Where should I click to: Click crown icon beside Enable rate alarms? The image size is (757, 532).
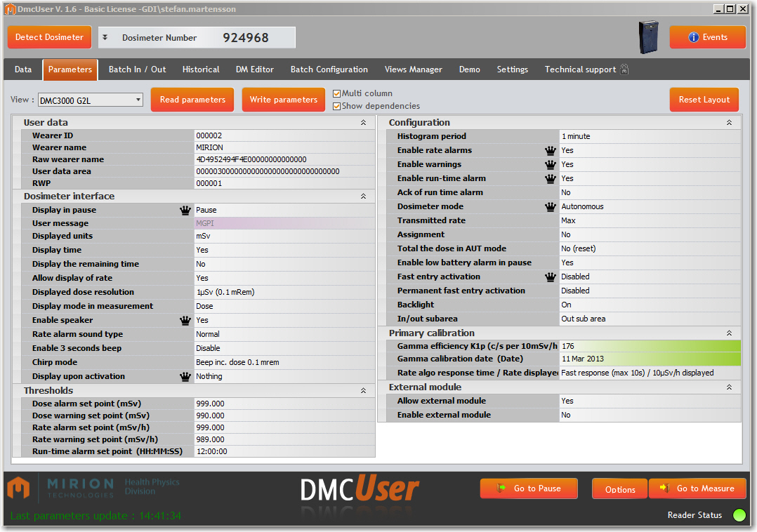pyautogui.click(x=551, y=150)
